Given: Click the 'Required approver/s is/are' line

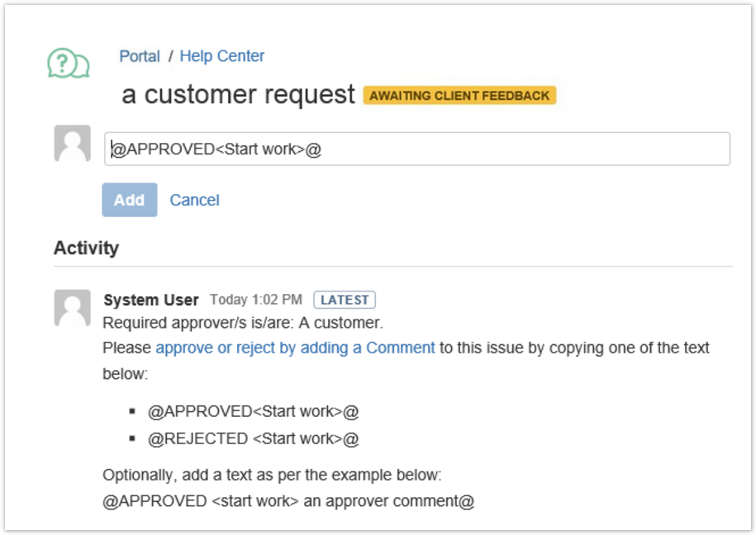Looking at the screenshot, I should point(243,323).
